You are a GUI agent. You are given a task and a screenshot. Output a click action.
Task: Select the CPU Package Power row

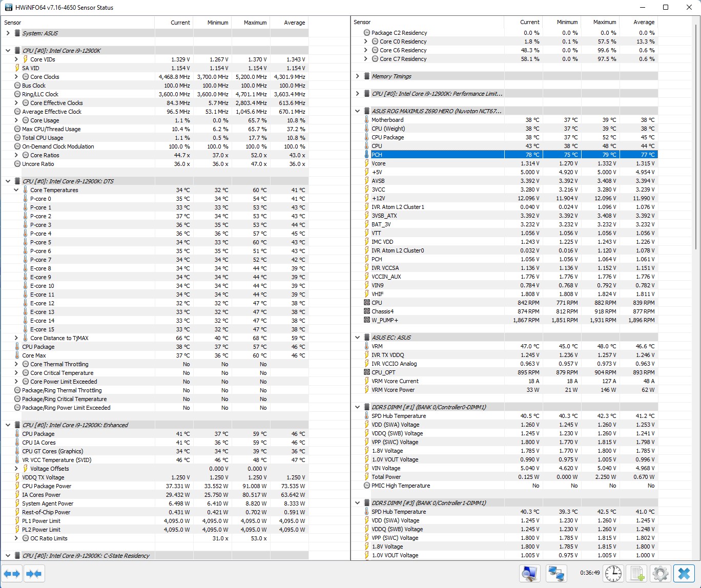(x=154, y=486)
